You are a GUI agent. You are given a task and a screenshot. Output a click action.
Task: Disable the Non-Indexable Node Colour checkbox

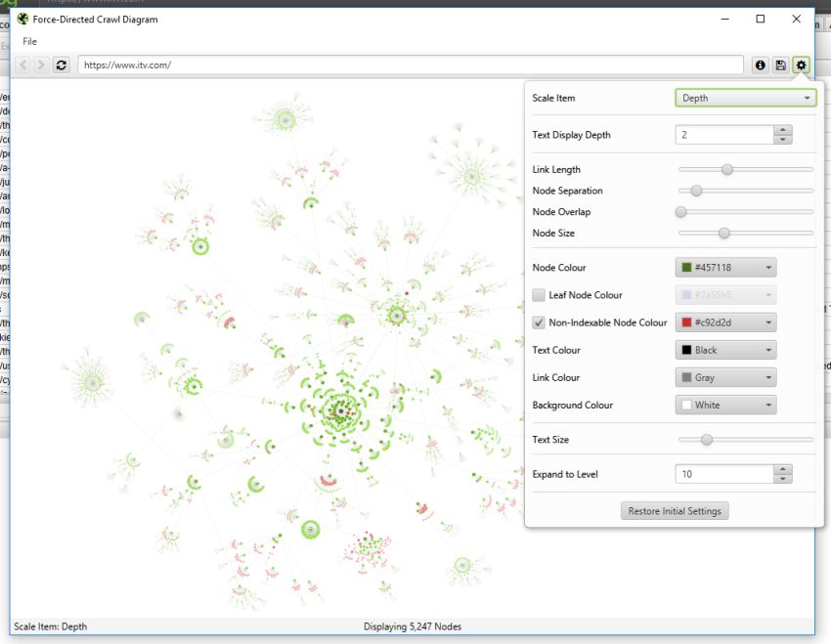tap(537, 322)
